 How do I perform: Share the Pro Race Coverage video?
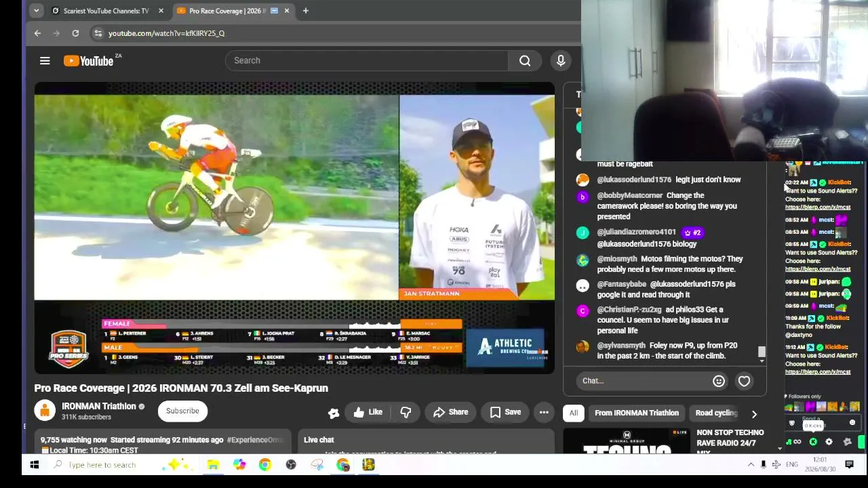450,412
